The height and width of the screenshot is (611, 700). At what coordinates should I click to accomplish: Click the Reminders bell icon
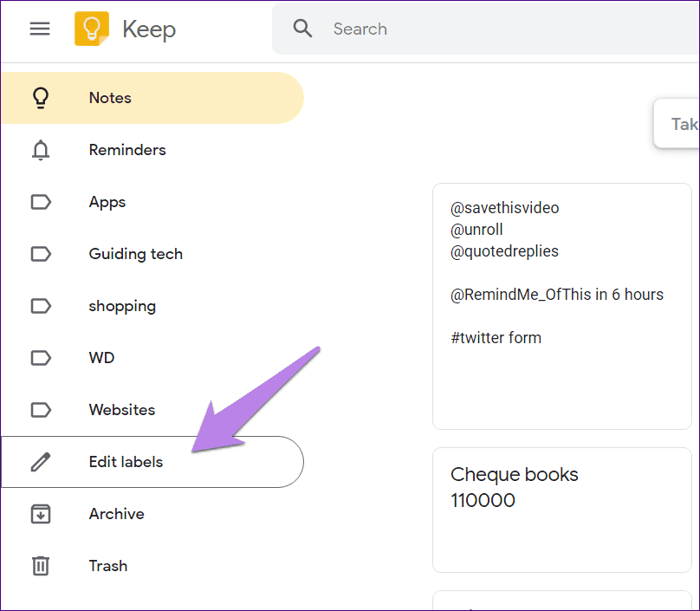(41, 150)
